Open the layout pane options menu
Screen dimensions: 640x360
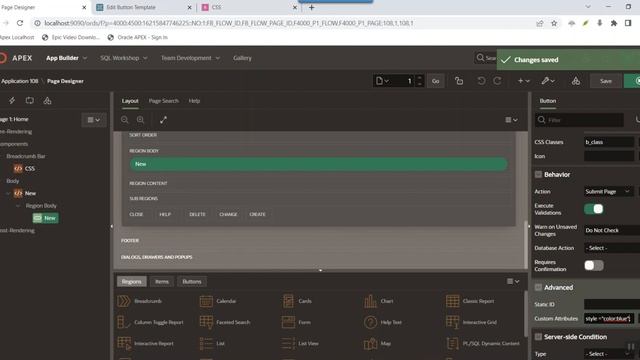pyautogui.click(x=511, y=120)
